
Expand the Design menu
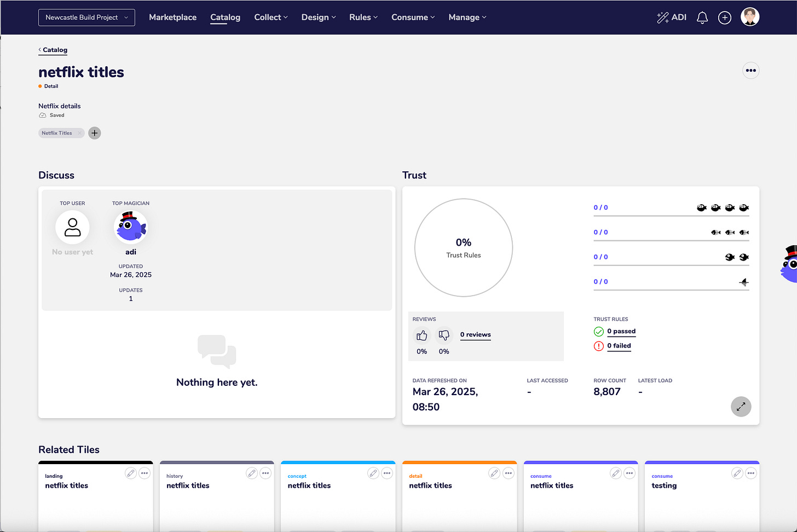pos(319,18)
